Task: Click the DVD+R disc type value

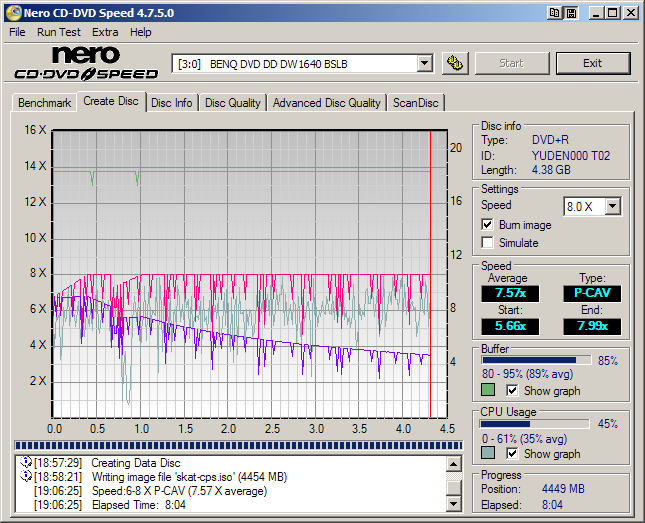Action: (550, 140)
